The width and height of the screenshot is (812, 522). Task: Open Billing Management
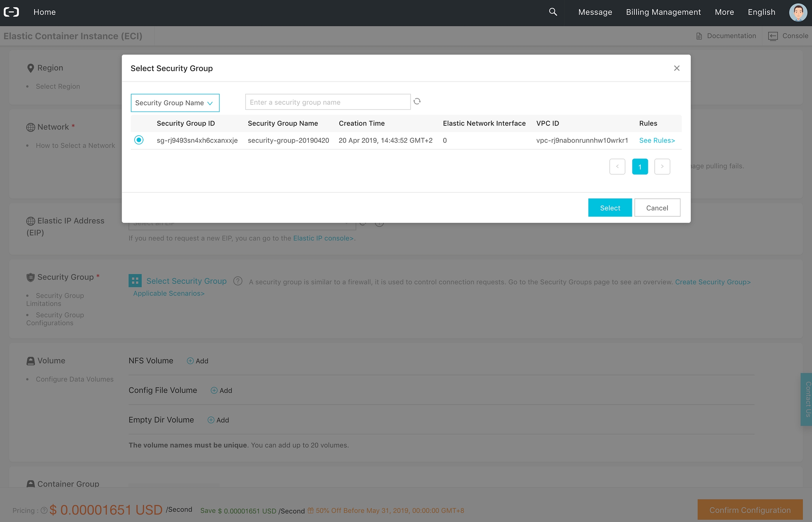coord(663,12)
